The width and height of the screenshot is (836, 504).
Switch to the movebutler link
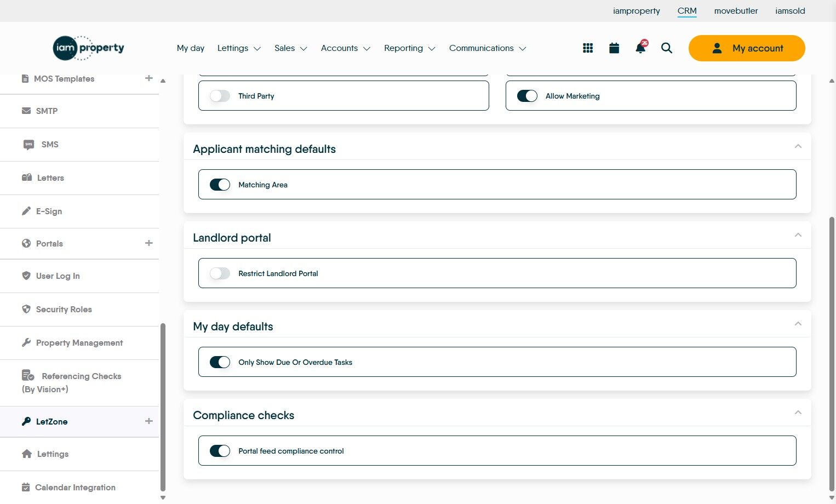736,11
